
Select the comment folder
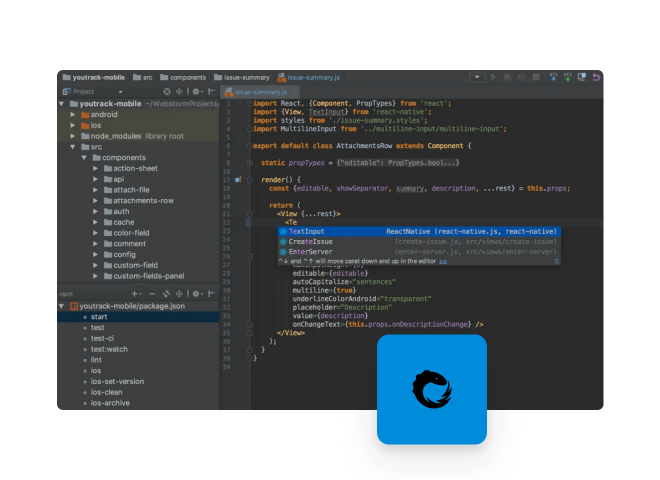pos(125,243)
